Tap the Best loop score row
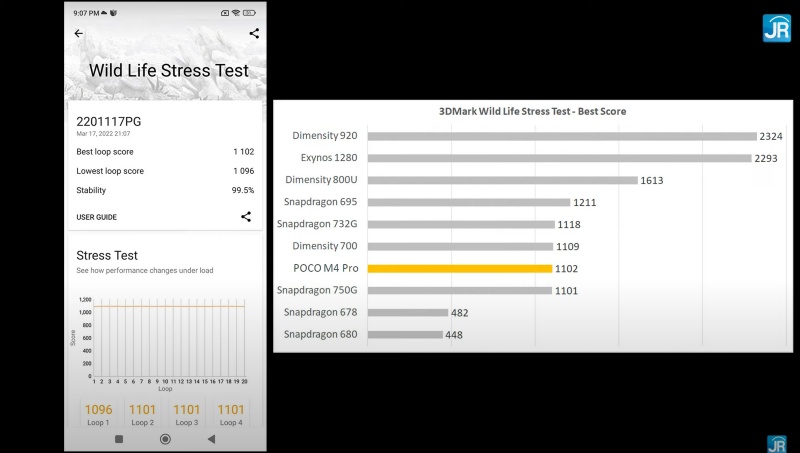This screenshot has height=453, width=800. click(x=165, y=152)
